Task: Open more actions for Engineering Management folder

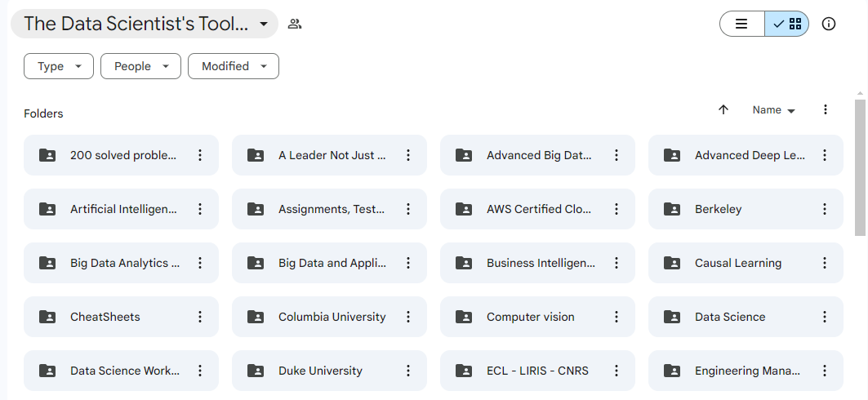Action: (x=824, y=371)
